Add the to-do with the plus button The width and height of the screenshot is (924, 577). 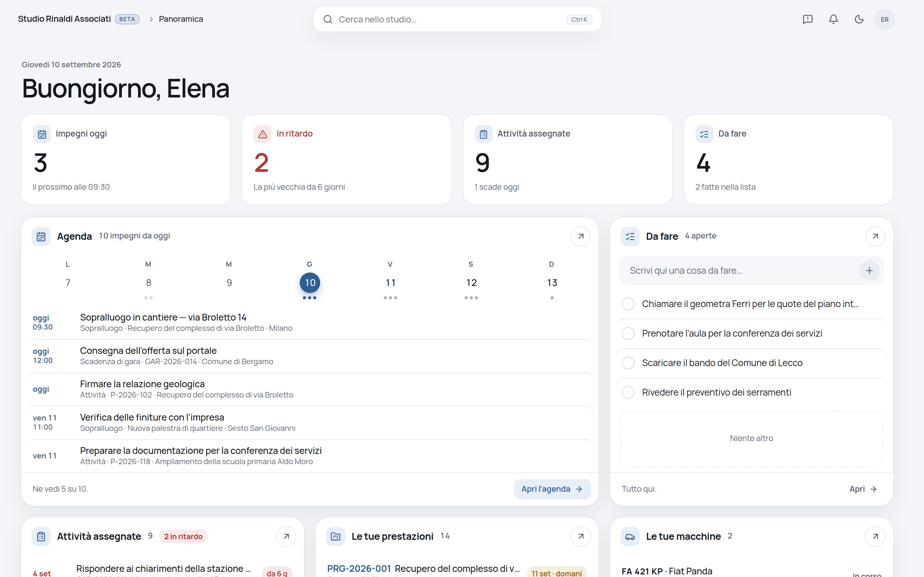(869, 271)
